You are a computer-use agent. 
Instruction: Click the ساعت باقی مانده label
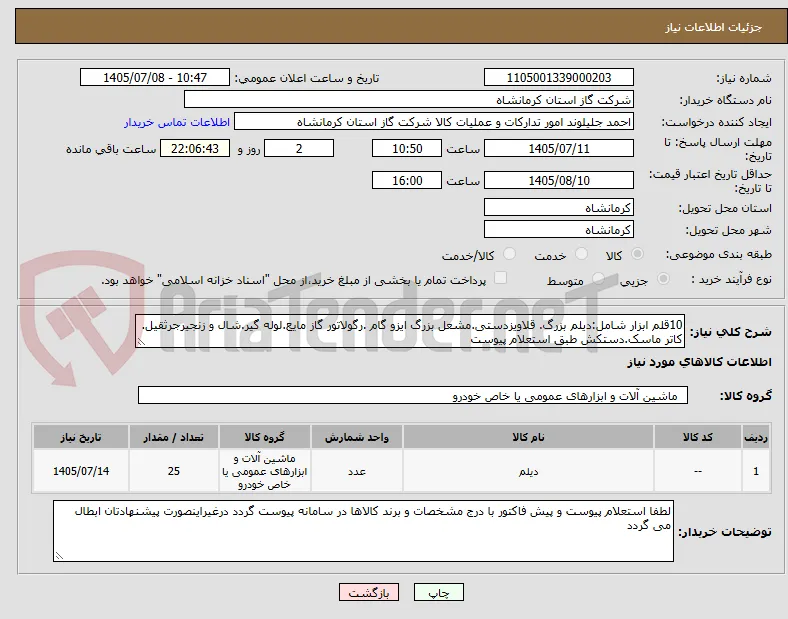click(111, 149)
